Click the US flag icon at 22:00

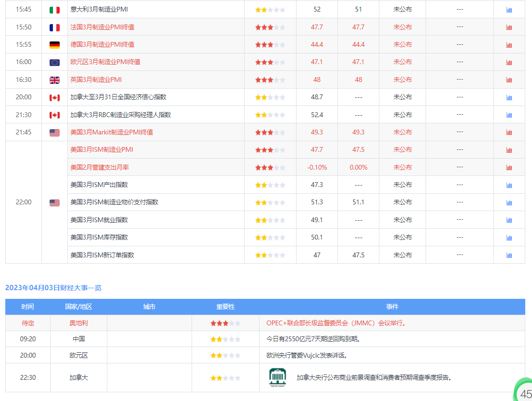pos(54,203)
